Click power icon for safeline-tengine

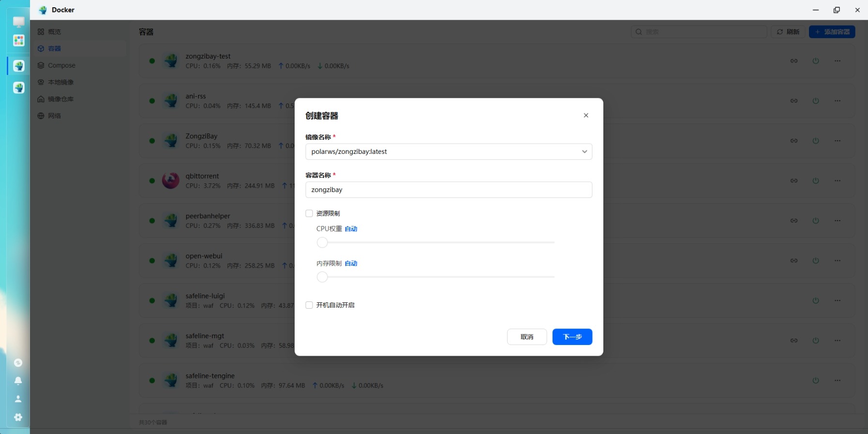pos(816,380)
